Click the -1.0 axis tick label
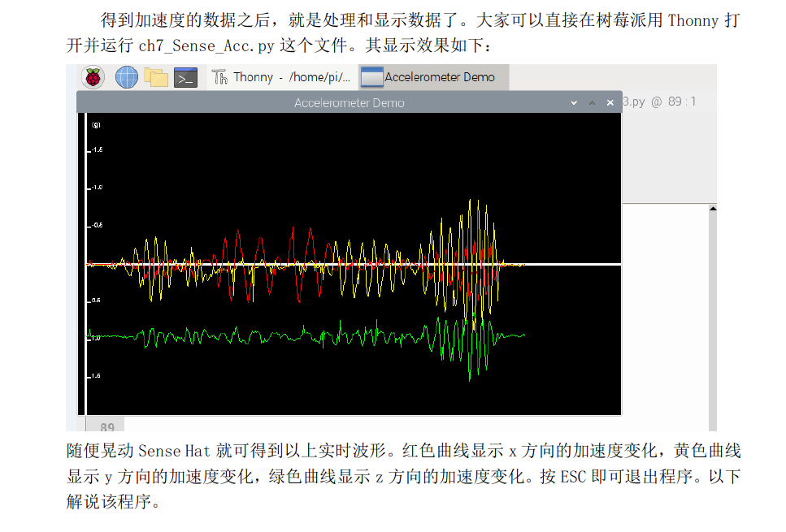This screenshot has width=786, height=532. pos(98,188)
